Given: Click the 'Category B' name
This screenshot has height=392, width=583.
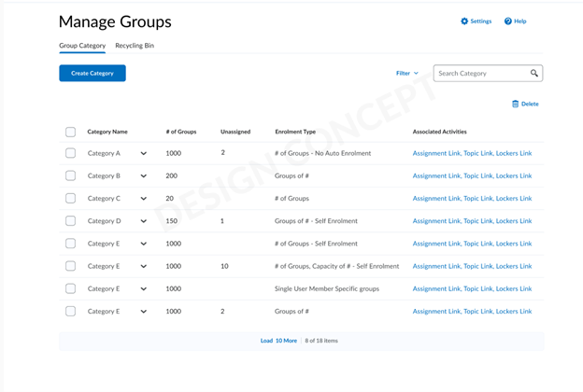Looking at the screenshot, I should pos(104,175).
